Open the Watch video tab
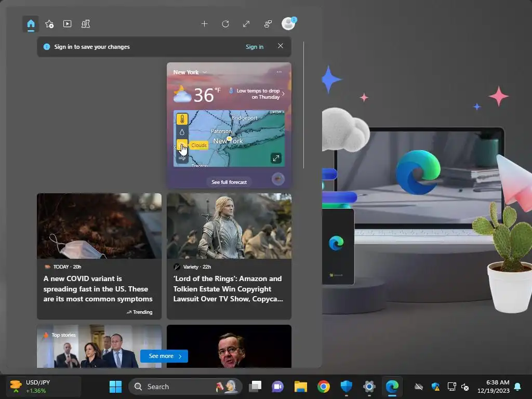This screenshot has width=532, height=399. click(67, 24)
